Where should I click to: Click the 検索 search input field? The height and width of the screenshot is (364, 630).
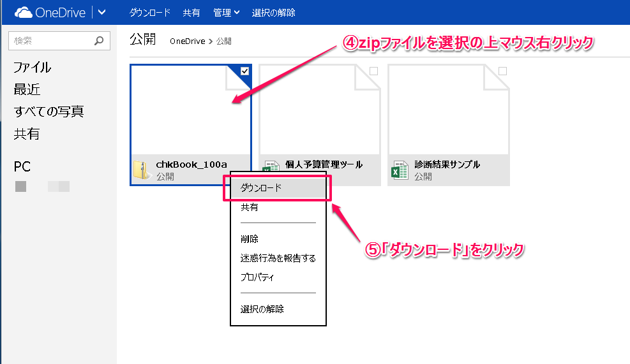coord(51,41)
